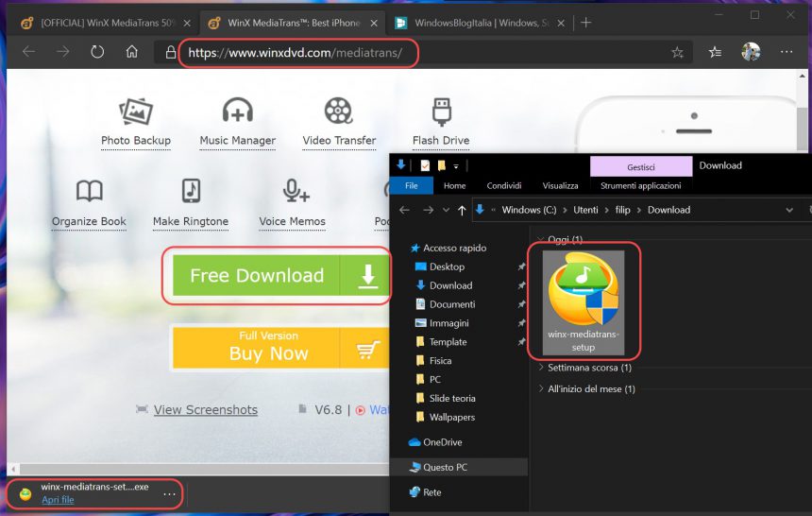Select OneDrive in Explorer sidebar
The width and height of the screenshot is (812, 516).
click(442, 442)
